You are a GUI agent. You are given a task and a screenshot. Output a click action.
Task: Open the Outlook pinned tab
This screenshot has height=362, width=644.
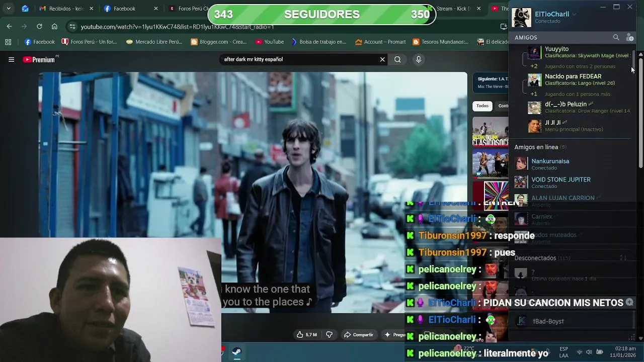coord(25,9)
